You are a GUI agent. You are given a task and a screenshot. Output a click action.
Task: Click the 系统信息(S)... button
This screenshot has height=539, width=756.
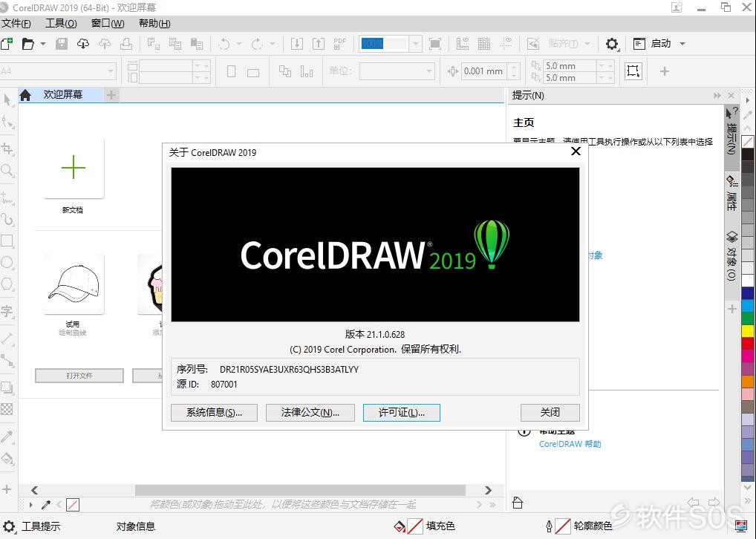[214, 413]
